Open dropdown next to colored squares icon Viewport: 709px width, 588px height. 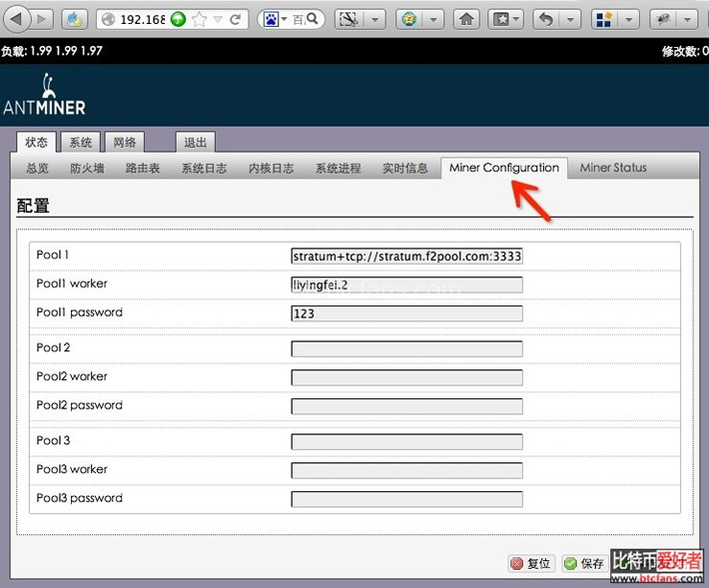point(628,19)
